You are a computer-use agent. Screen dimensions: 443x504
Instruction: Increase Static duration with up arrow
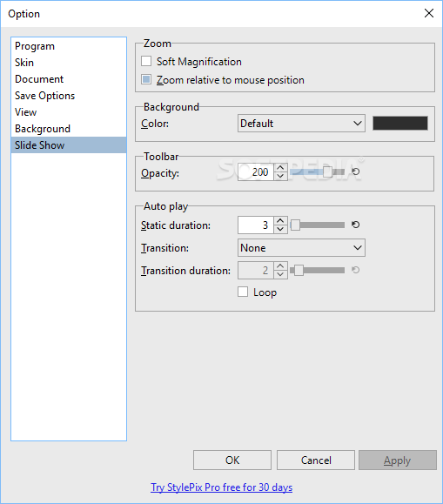point(280,220)
